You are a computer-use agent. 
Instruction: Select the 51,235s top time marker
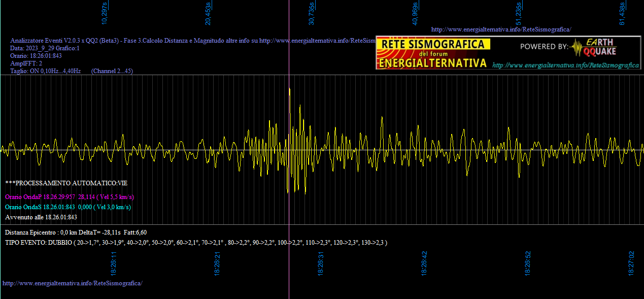tap(519, 13)
